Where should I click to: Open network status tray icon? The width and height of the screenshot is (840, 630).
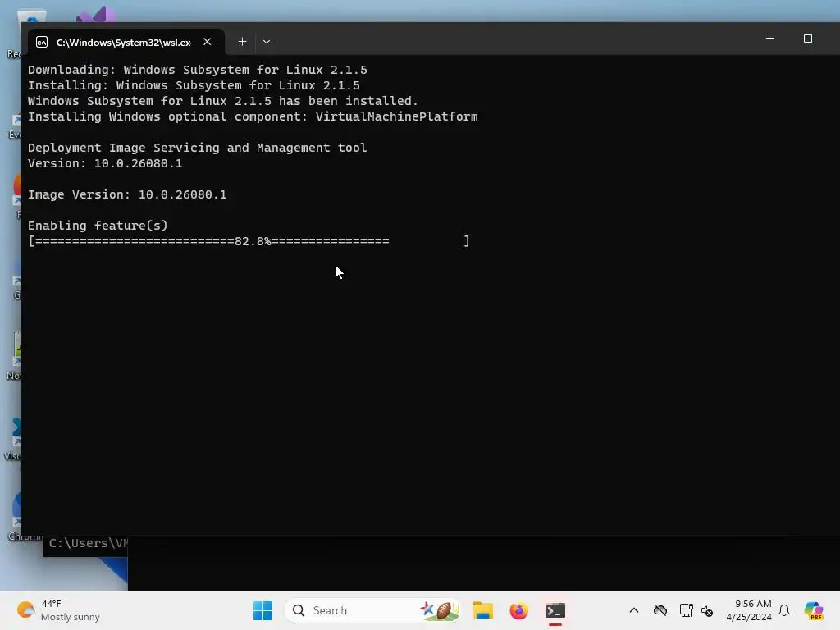tap(686, 610)
